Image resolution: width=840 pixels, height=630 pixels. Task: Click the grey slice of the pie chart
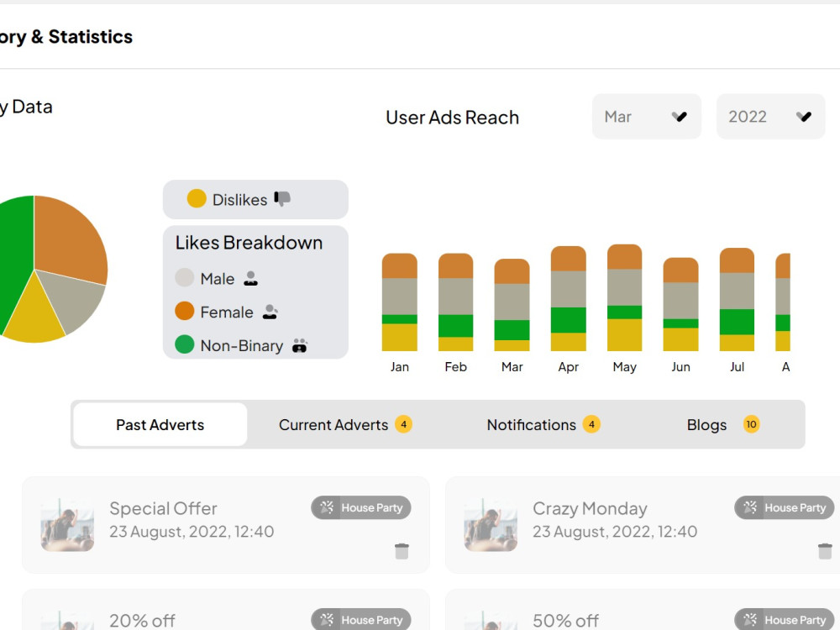click(75, 300)
